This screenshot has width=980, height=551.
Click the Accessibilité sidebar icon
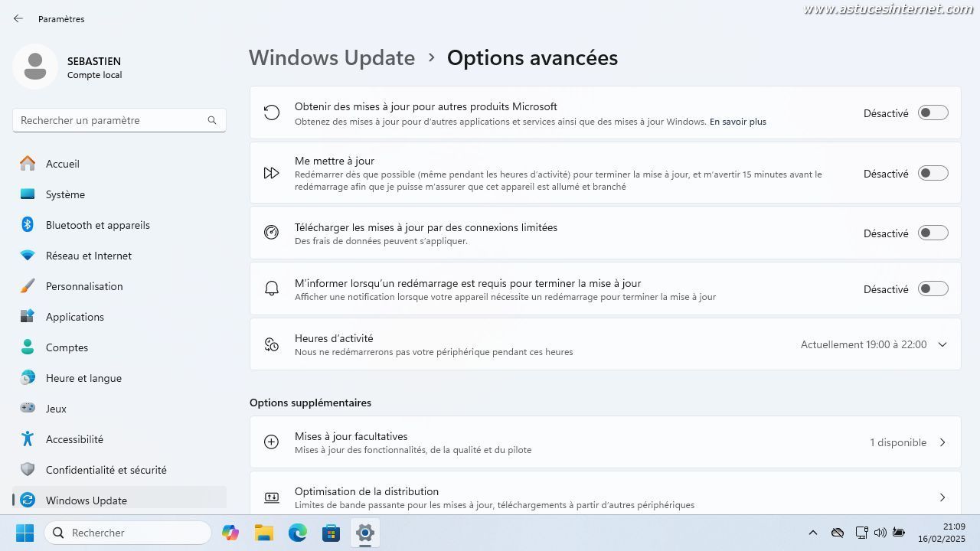tap(28, 439)
